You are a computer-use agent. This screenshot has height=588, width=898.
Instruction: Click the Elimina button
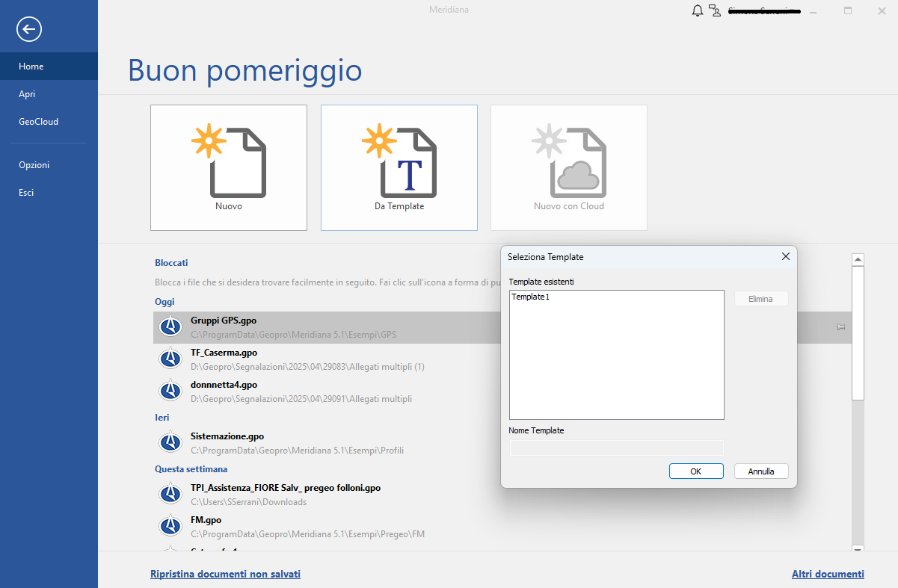click(x=761, y=299)
